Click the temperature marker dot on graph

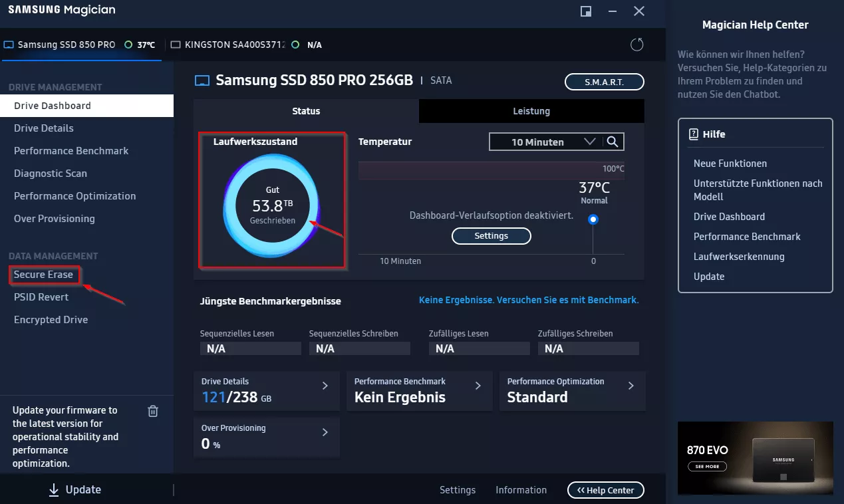coord(593,219)
